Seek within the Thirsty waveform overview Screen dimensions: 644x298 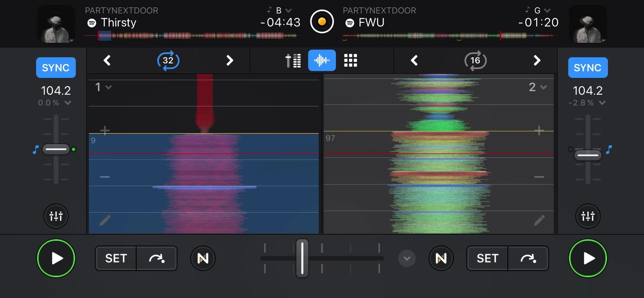click(x=191, y=36)
